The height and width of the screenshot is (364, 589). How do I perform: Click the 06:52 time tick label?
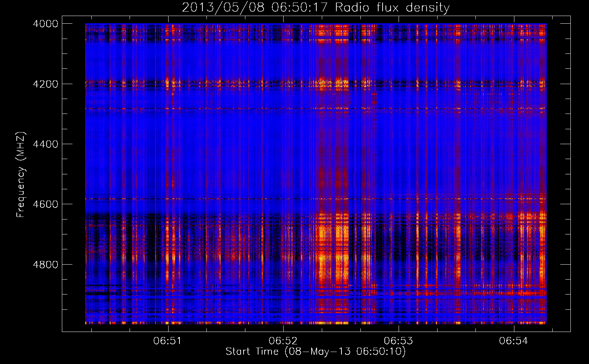tap(283, 341)
